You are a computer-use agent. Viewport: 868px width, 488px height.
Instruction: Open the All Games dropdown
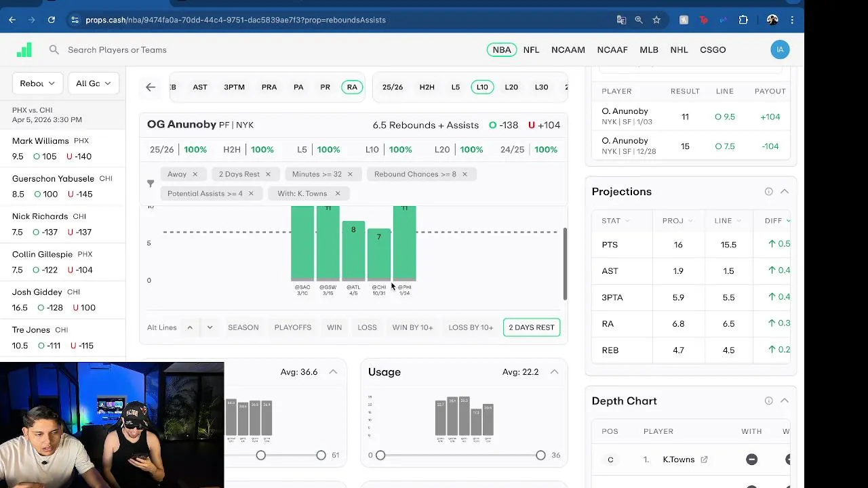tap(93, 83)
